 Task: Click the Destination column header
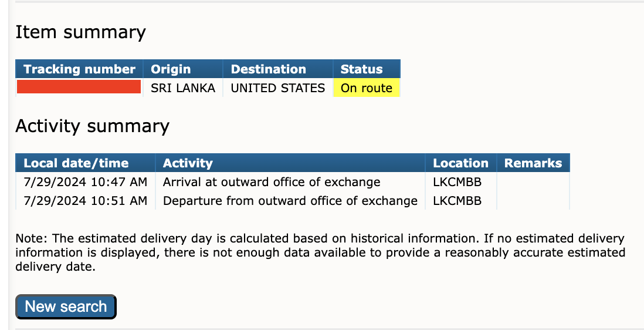(277, 69)
